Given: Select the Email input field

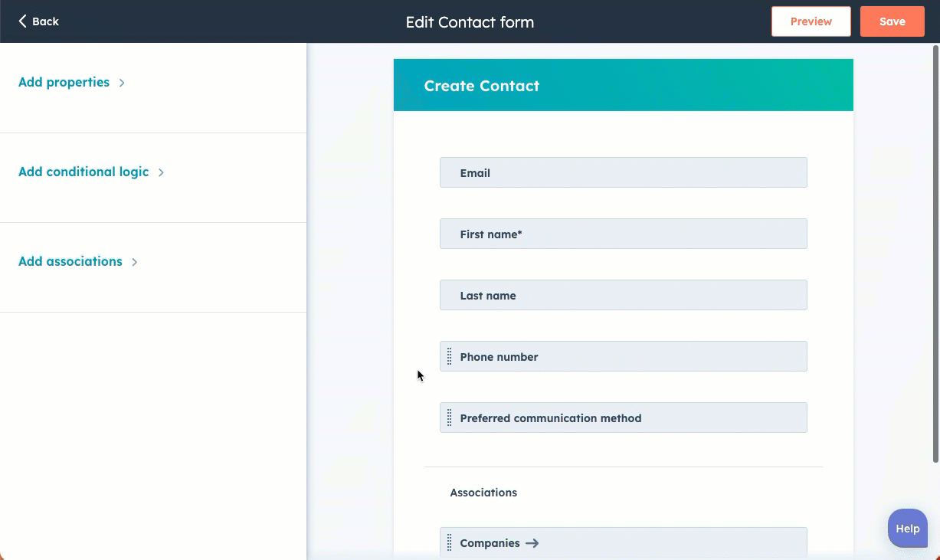Looking at the screenshot, I should pyautogui.click(x=623, y=172).
